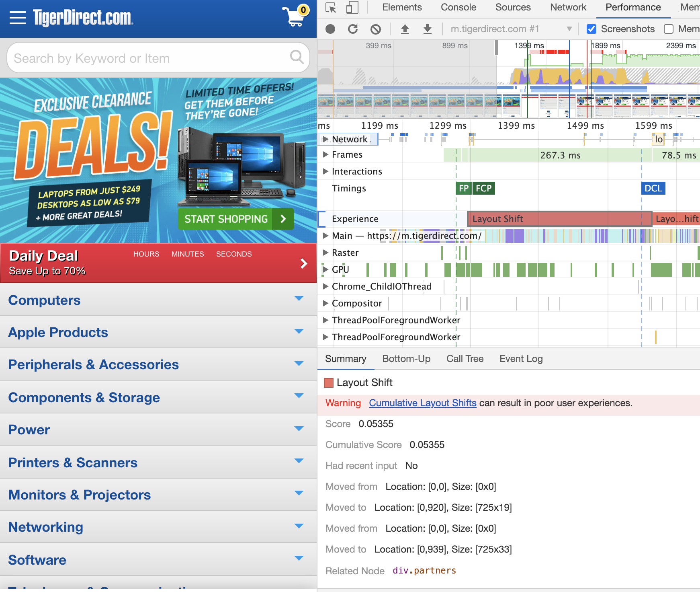Click the Layout Shift color square in Summary
Image resolution: width=700 pixels, height=592 pixels.
[x=329, y=382]
